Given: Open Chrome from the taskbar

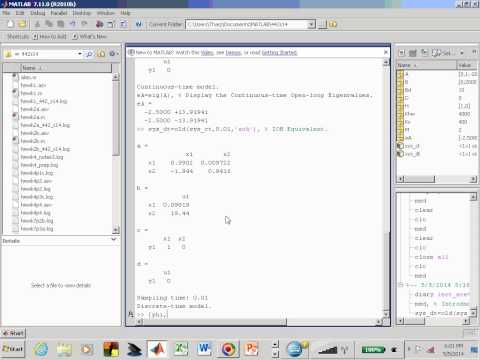Looking at the screenshot, I should [228, 349].
